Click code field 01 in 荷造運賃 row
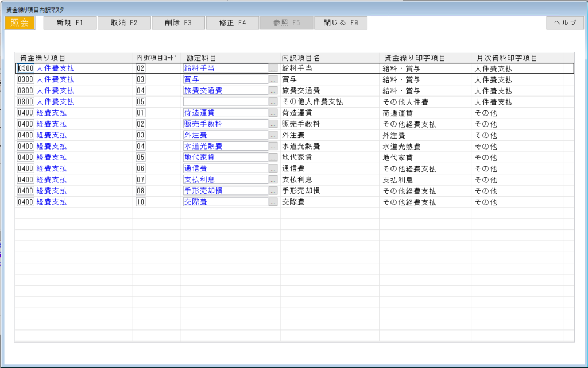The height and width of the screenshot is (368, 588). tap(141, 113)
